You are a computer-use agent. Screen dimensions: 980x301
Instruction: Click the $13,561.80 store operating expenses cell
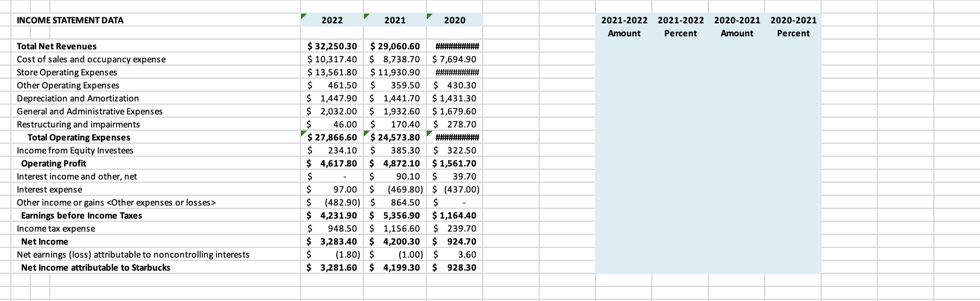tap(332, 72)
